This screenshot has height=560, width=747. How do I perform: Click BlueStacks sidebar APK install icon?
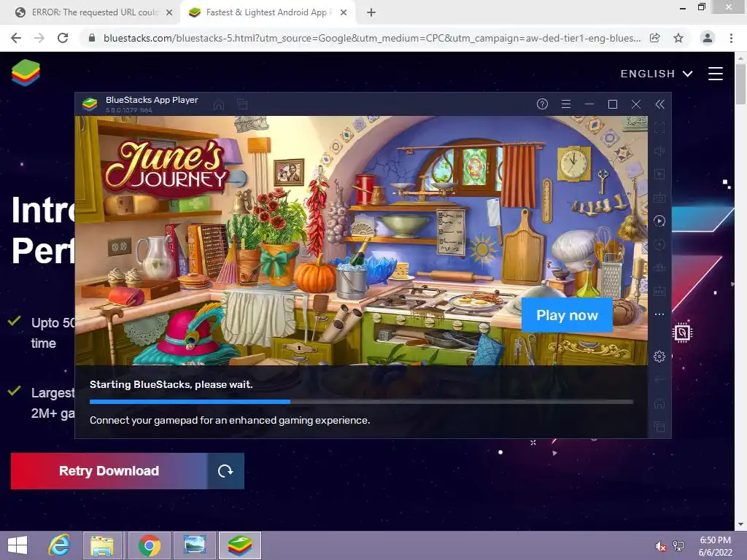click(x=659, y=291)
